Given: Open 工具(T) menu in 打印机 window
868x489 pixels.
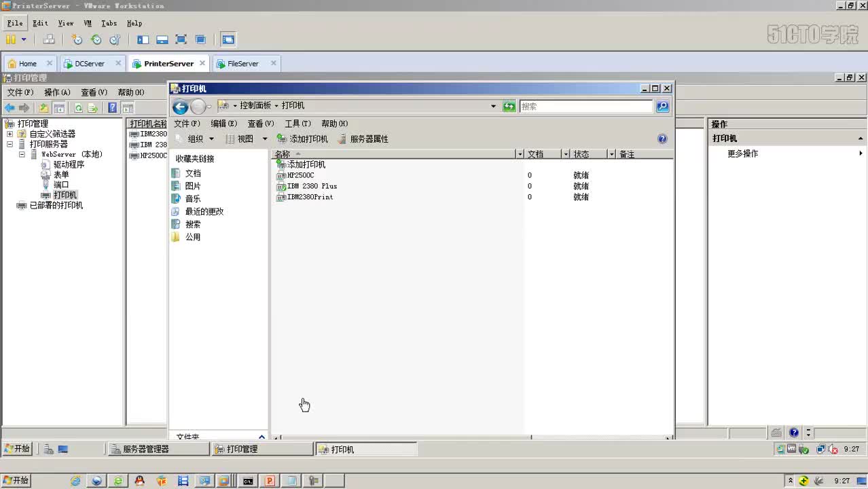Looking at the screenshot, I should [x=297, y=124].
